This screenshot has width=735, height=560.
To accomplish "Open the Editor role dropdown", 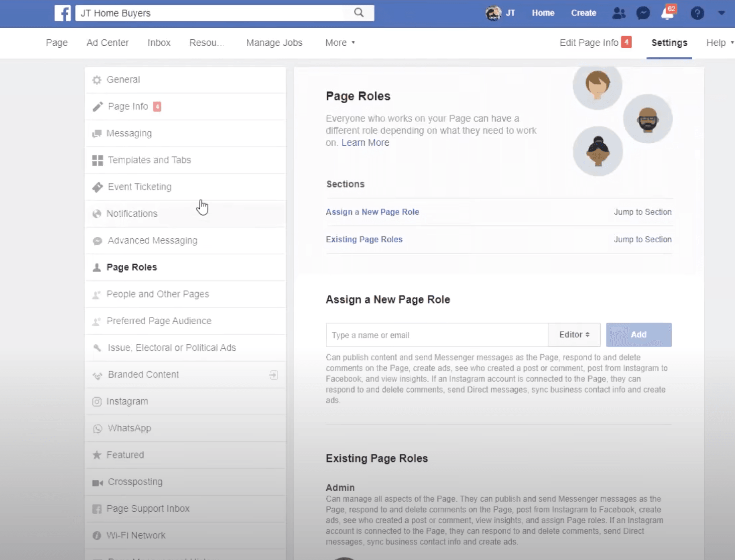I will [574, 335].
